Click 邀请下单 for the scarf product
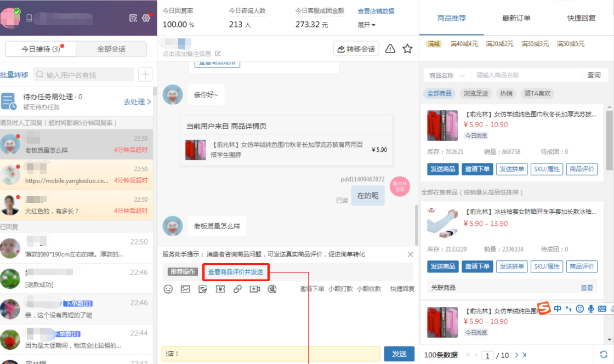Viewport: 614px width, 364px height. tap(477, 169)
